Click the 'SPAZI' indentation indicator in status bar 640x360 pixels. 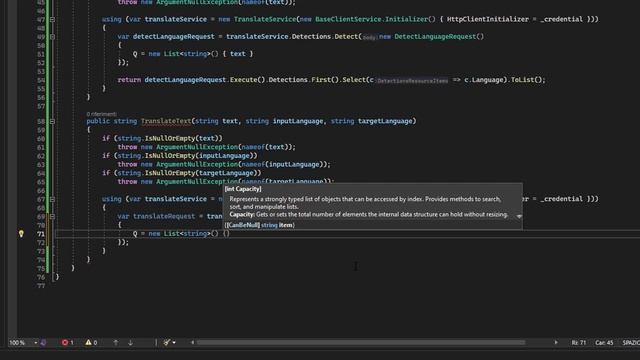[x=631, y=342]
